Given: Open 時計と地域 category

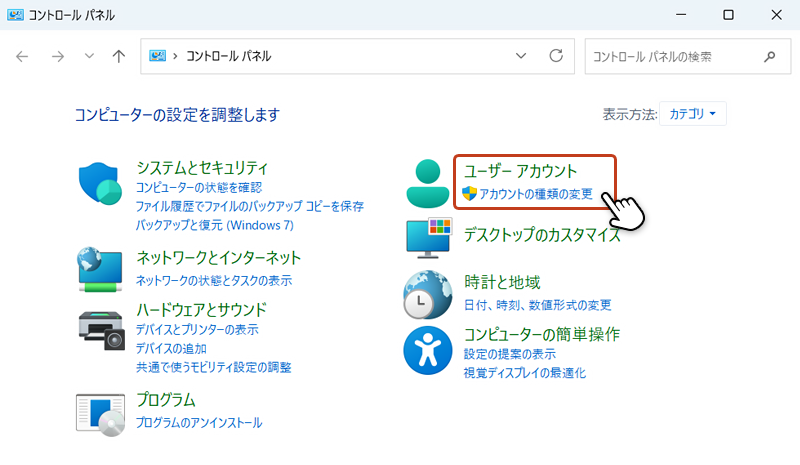Looking at the screenshot, I should [x=502, y=282].
